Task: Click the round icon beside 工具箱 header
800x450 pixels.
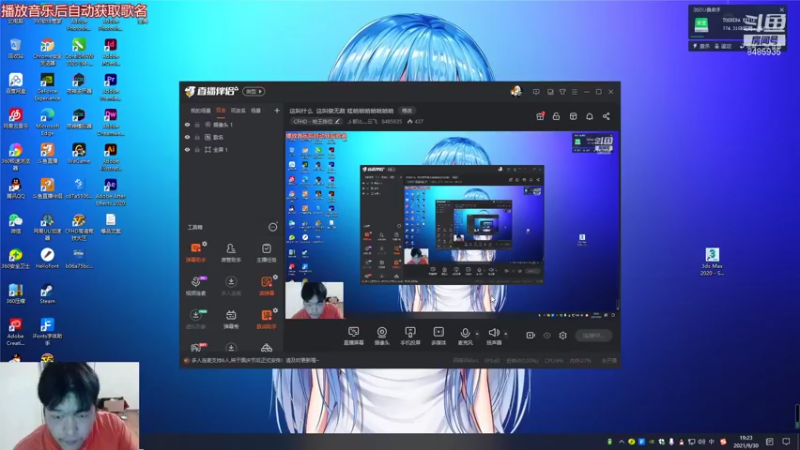Action: coord(273,227)
